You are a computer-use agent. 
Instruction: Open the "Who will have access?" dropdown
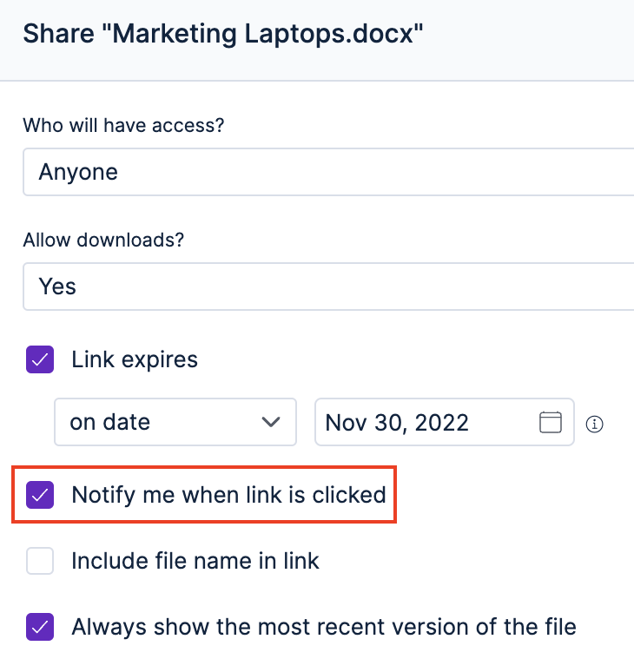click(x=328, y=172)
